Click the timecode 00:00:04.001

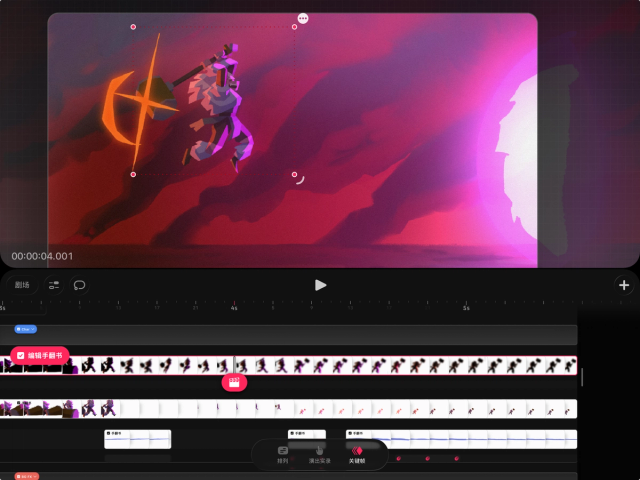tap(42, 256)
